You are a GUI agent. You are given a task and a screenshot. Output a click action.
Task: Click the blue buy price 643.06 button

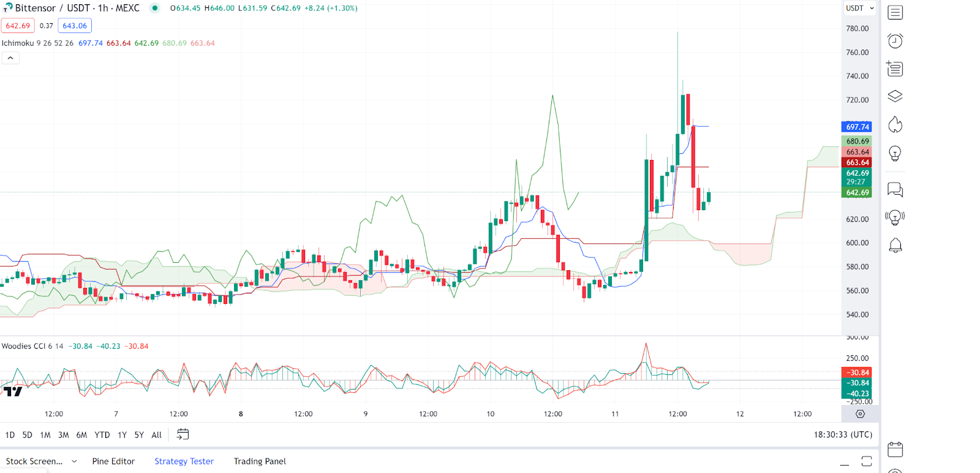75,26
